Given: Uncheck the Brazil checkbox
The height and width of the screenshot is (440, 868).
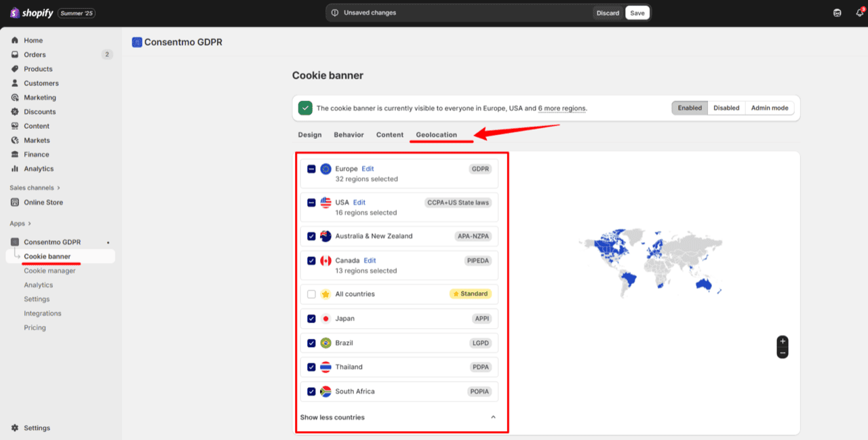Looking at the screenshot, I should coord(311,343).
